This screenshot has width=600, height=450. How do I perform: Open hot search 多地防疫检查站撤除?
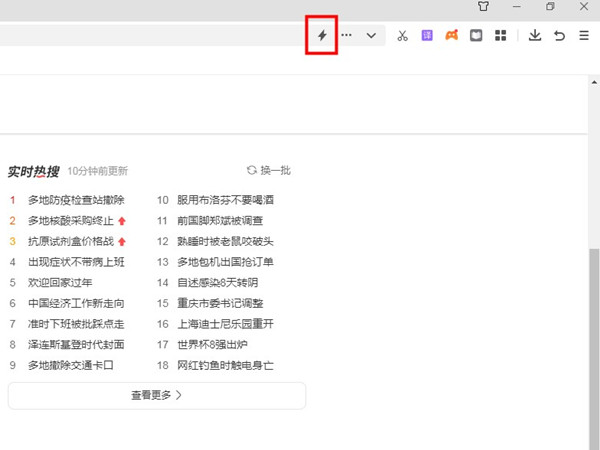tap(76, 200)
